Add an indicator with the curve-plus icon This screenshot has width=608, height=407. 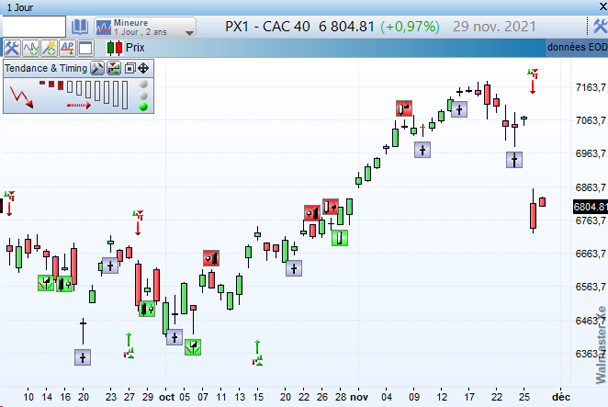[30, 48]
